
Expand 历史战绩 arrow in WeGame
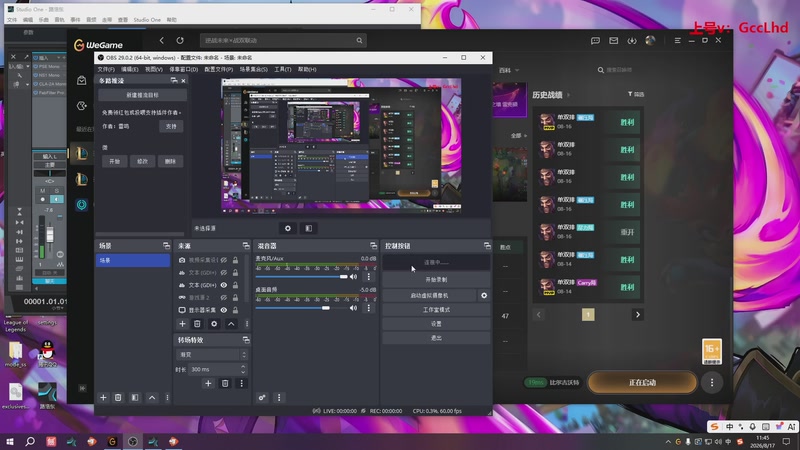pyautogui.click(x=568, y=95)
